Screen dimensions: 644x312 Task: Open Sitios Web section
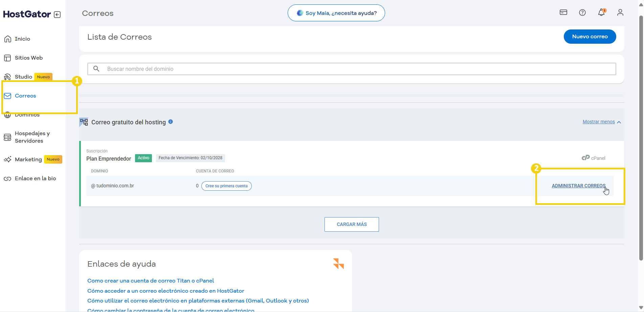28,58
